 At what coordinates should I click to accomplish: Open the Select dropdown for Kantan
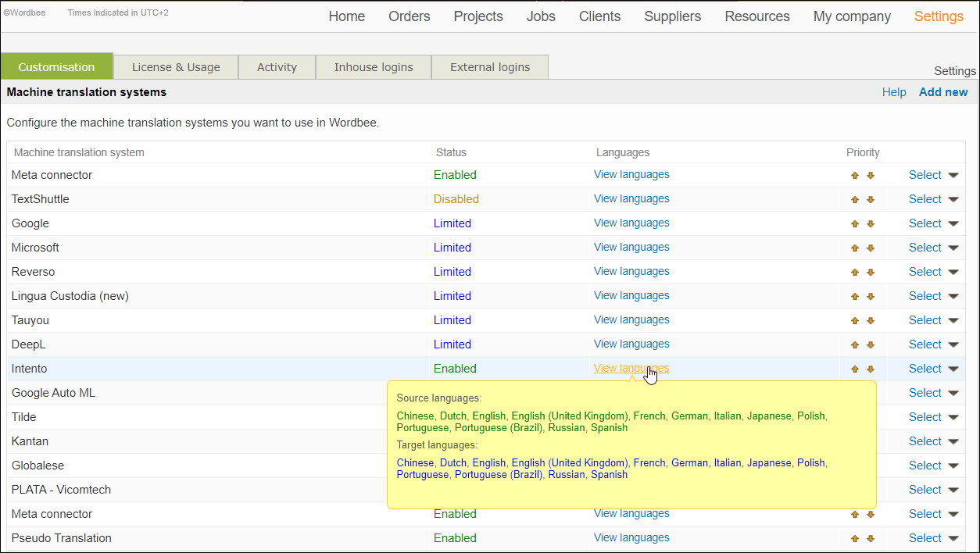click(925, 441)
